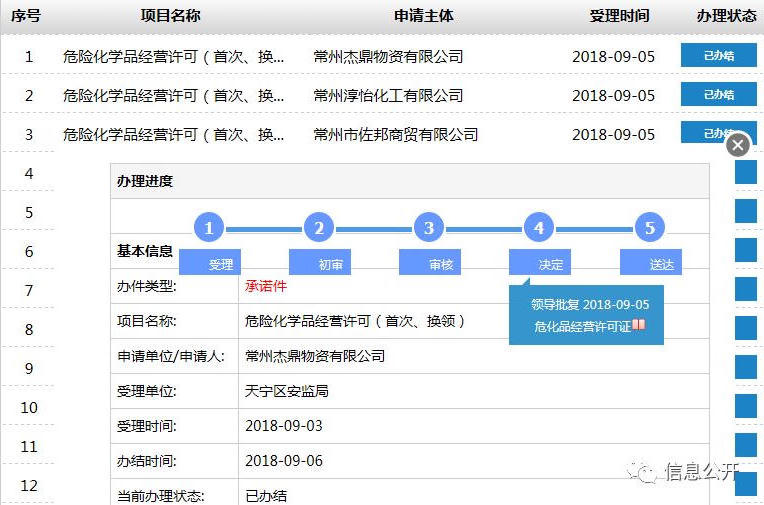Viewport: 764px width, 505px height.
Task: Click 危化品经营许可证 link in tooltip
Action: 582,326
